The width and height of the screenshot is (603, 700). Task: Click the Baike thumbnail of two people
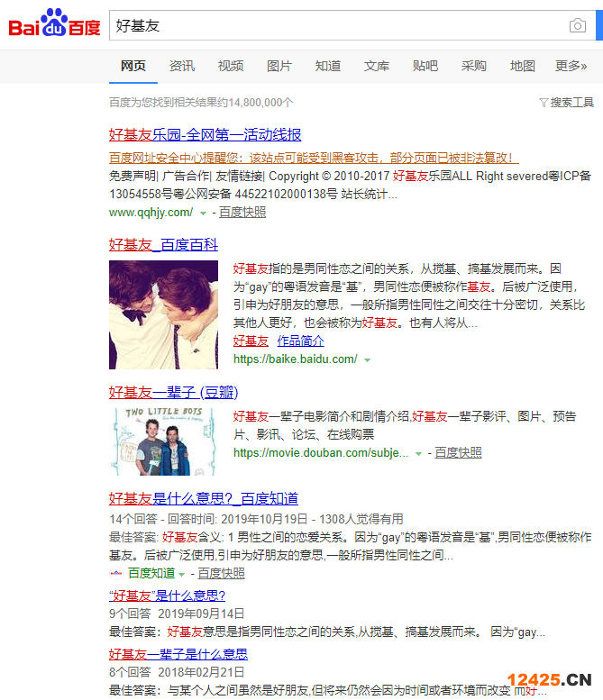pyautogui.click(x=163, y=314)
